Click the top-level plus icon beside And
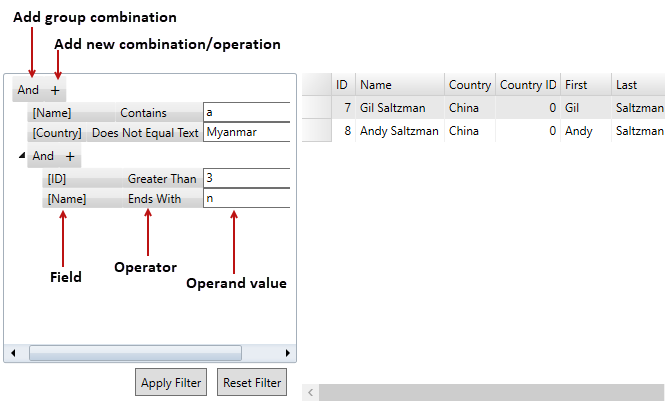 55,90
